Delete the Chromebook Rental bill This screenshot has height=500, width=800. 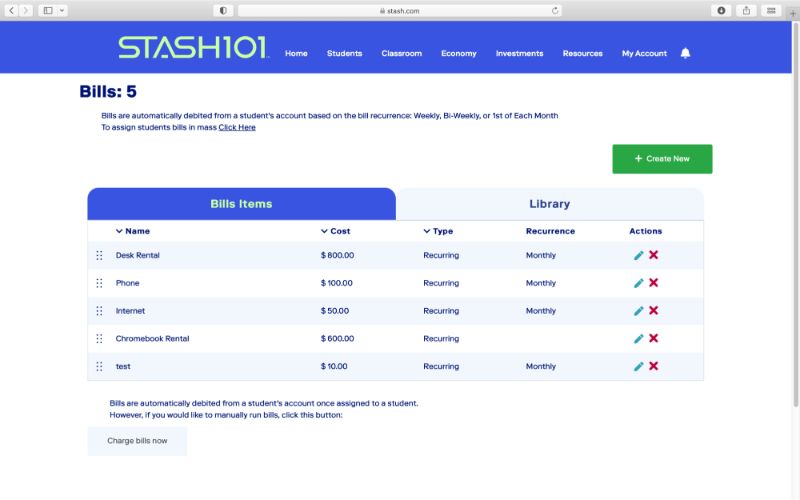[x=654, y=338]
